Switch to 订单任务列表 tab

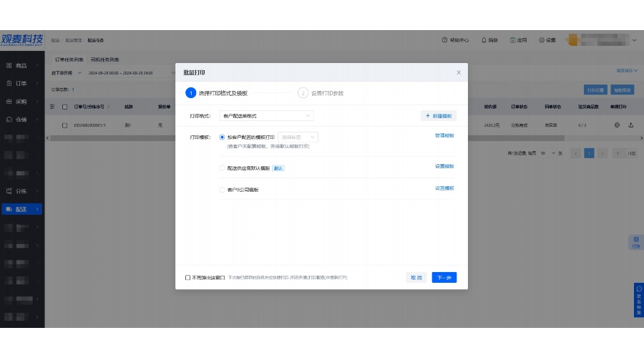[69, 59]
